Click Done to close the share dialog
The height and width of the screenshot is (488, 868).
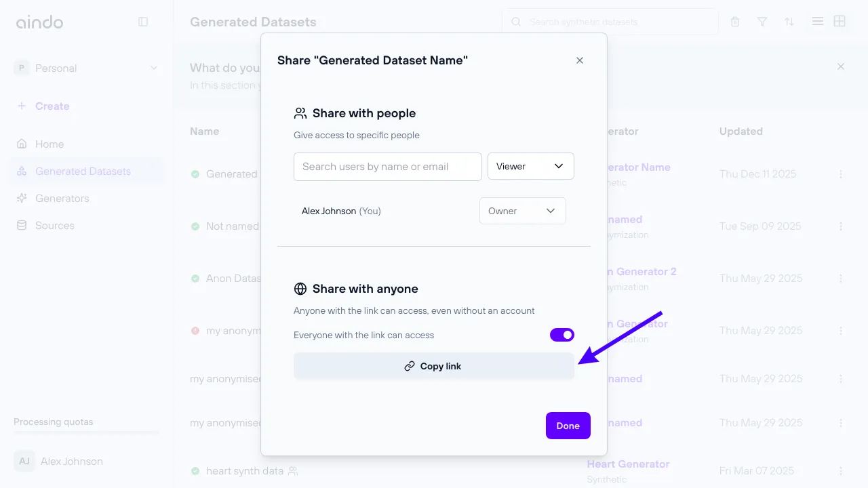[x=568, y=425]
